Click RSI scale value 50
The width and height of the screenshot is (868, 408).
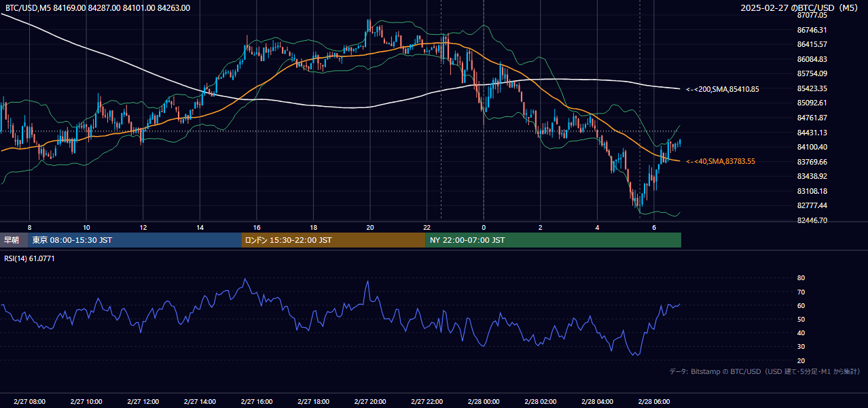point(801,319)
